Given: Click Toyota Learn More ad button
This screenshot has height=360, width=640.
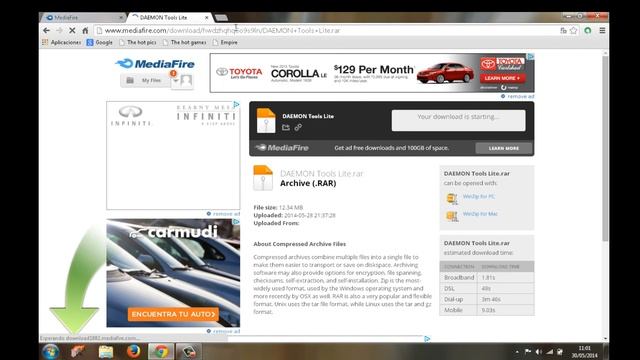Looking at the screenshot, I should [502, 78].
